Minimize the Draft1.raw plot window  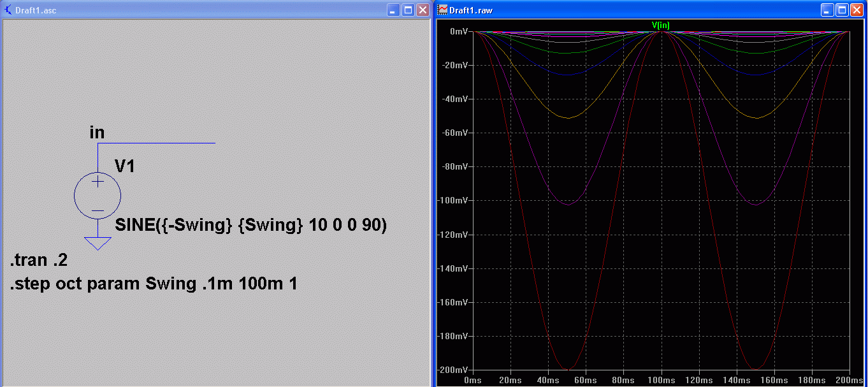pyautogui.click(x=827, y=10)
